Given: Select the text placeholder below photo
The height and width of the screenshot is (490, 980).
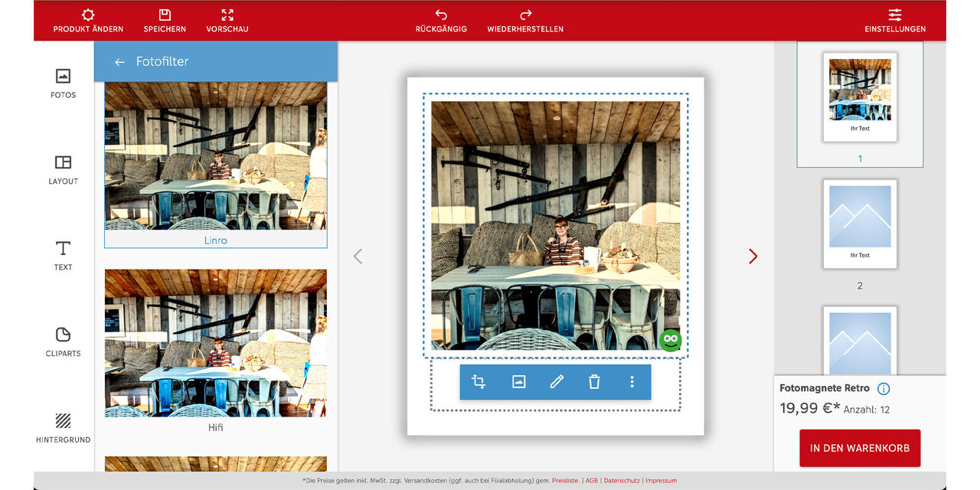Looking at the screenshot, I should tap(555, 385).
